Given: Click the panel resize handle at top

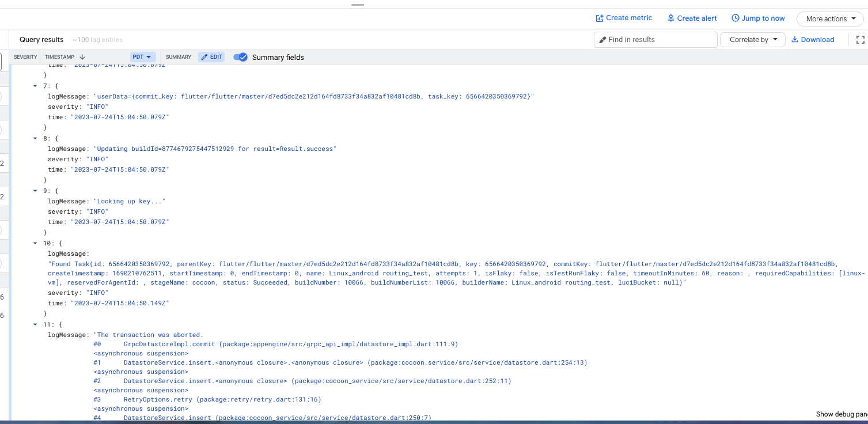Looking at the screenshot, I should (358, 5).
